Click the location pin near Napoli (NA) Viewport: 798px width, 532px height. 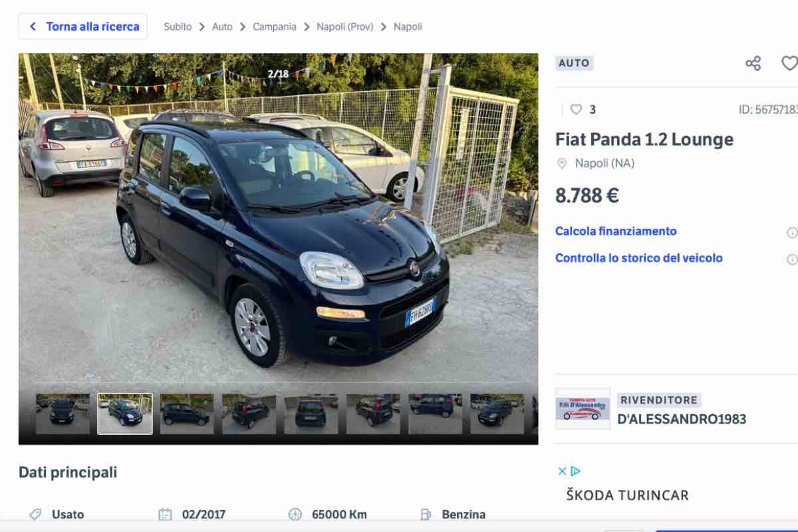[562, 163]
